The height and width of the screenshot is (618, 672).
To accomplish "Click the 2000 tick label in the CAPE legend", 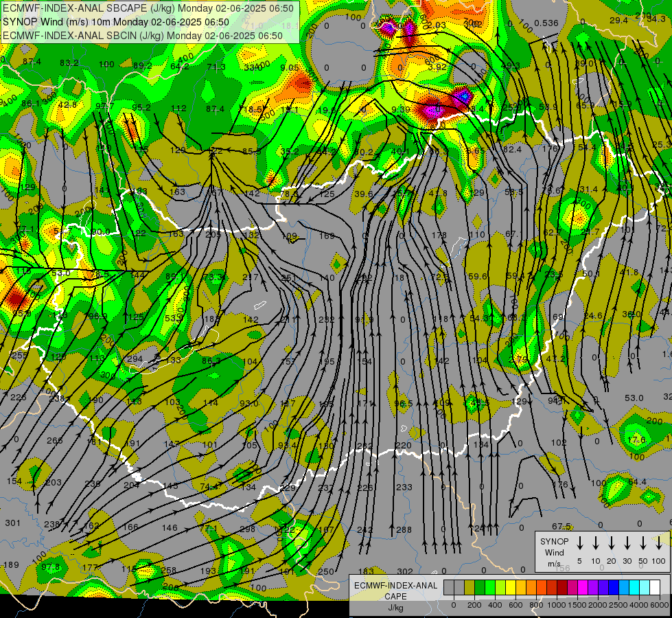I will (598, 605).
